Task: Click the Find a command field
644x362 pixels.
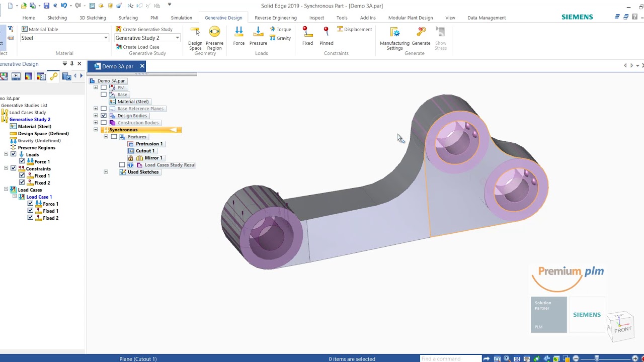Action: click(x=450, y=359)
